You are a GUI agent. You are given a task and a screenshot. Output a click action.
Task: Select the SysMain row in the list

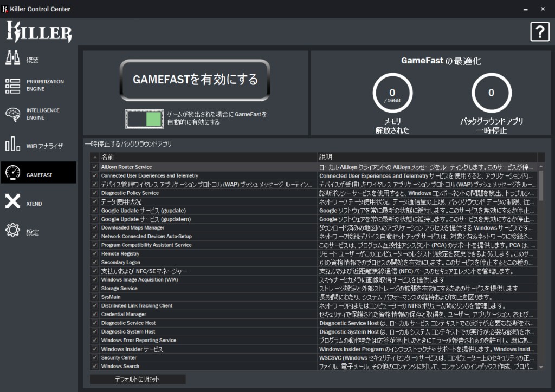coord(206,297)
